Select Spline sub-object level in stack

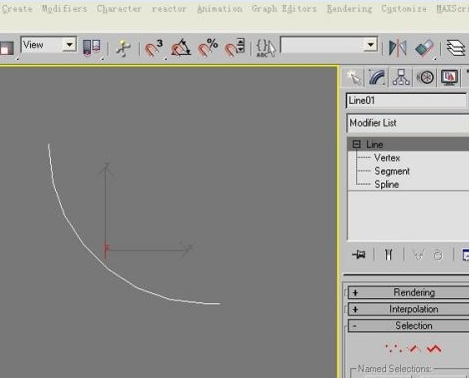pos(387,185)
